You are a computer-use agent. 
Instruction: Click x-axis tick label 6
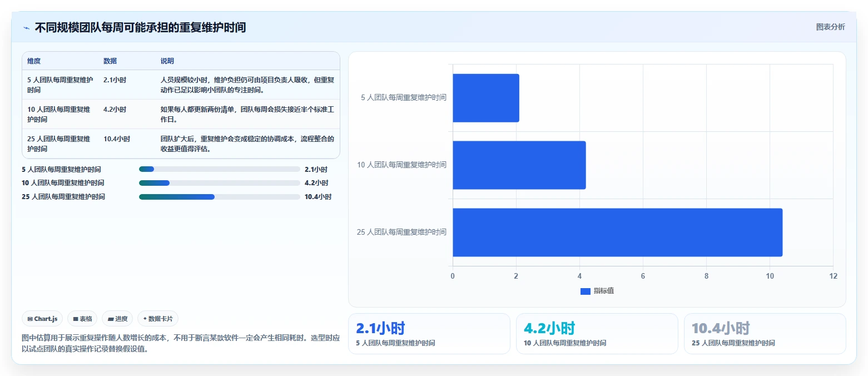pos(643,276)
